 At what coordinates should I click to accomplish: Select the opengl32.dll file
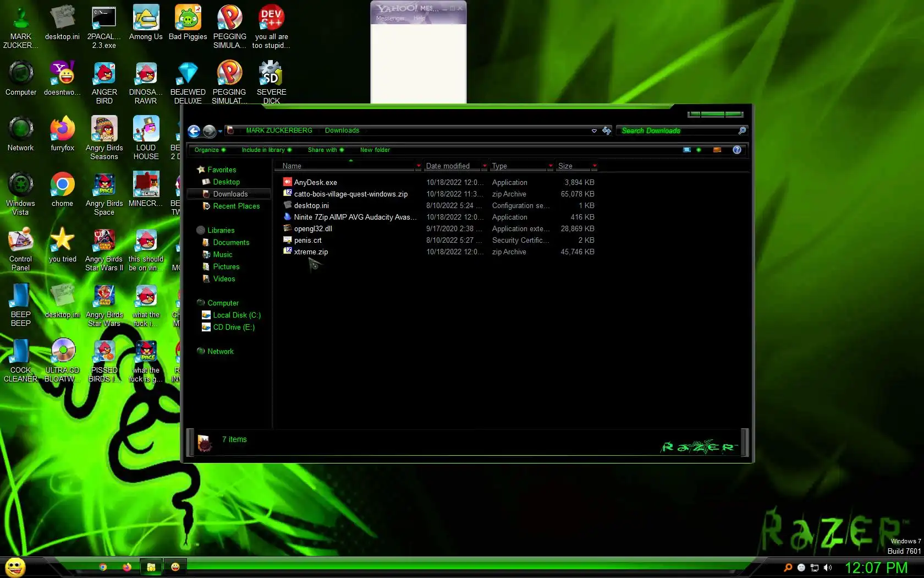(313, 228)
